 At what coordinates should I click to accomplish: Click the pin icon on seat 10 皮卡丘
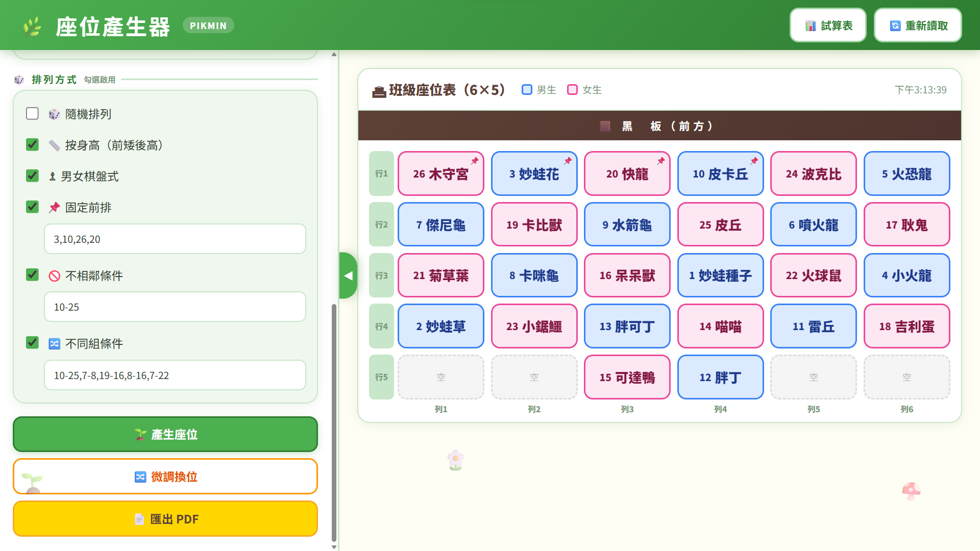click(754, 161)
